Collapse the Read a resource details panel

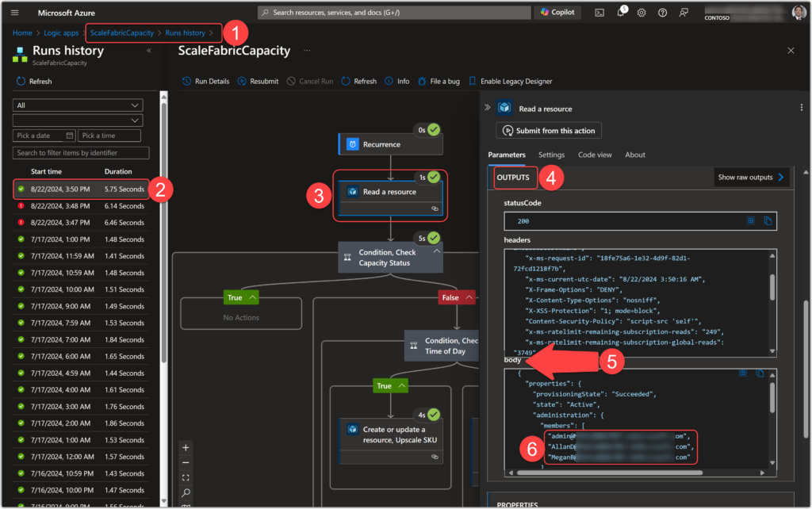[x=488, y=108]
